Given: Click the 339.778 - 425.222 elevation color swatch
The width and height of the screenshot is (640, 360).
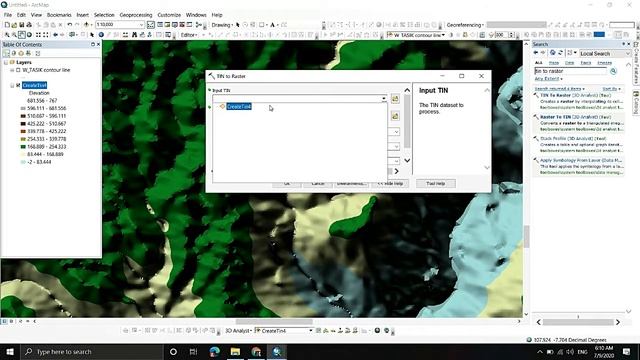Looking at the screenshot, I should [x=23, y=131].
